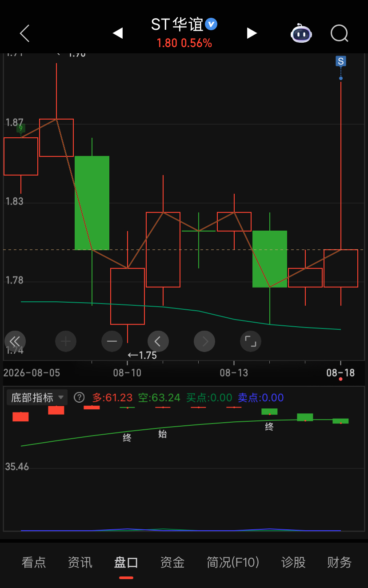Open the 底部指标 indicator dropdown
Viewport: 368px width, 588px height.
[x=37, y=397]
